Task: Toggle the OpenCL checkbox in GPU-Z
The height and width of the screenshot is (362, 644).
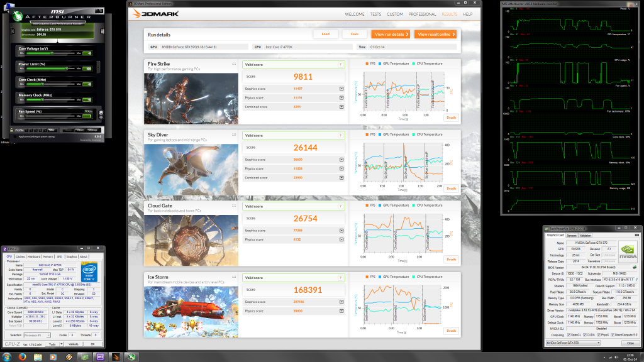Action: tap(569, 334)
